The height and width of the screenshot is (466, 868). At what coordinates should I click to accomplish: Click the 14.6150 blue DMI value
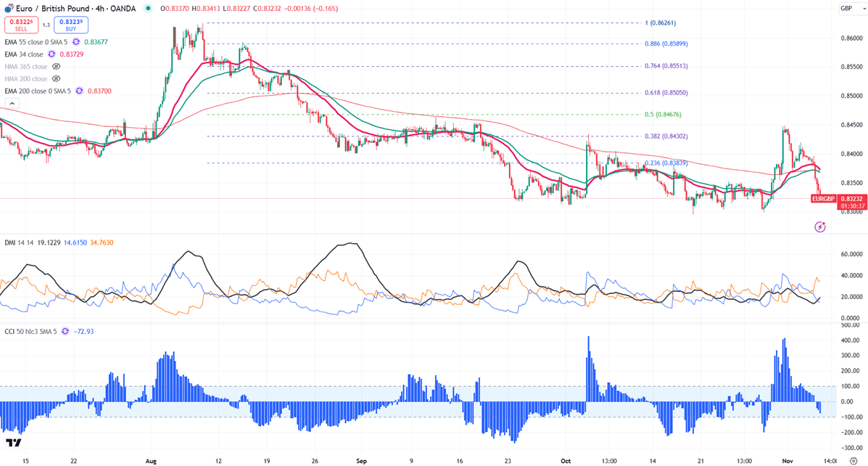click(75, 242)
